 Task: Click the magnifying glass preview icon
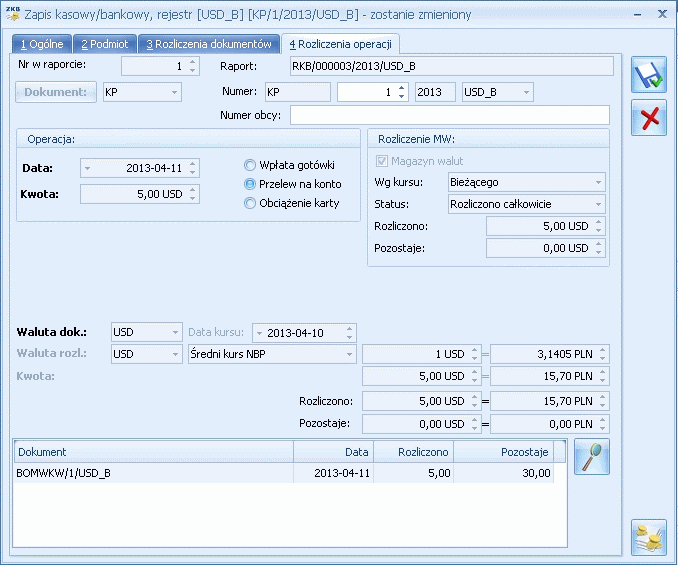(x=592, y=456)
